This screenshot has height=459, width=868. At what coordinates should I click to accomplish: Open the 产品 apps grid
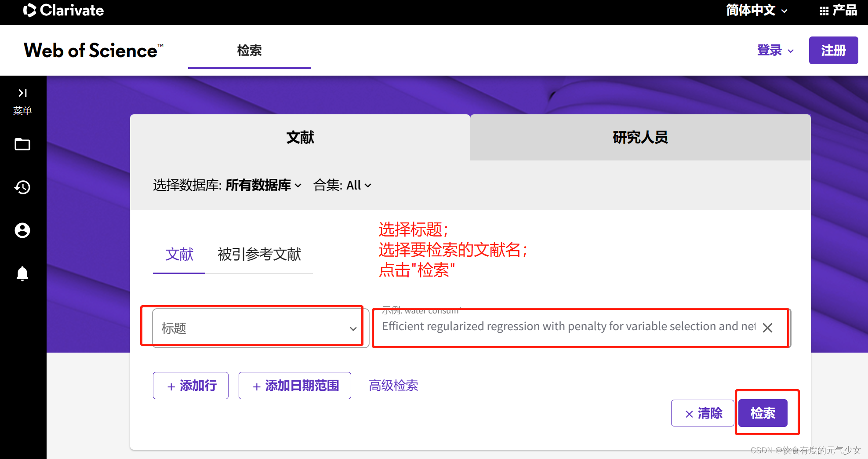coord(838,10)
